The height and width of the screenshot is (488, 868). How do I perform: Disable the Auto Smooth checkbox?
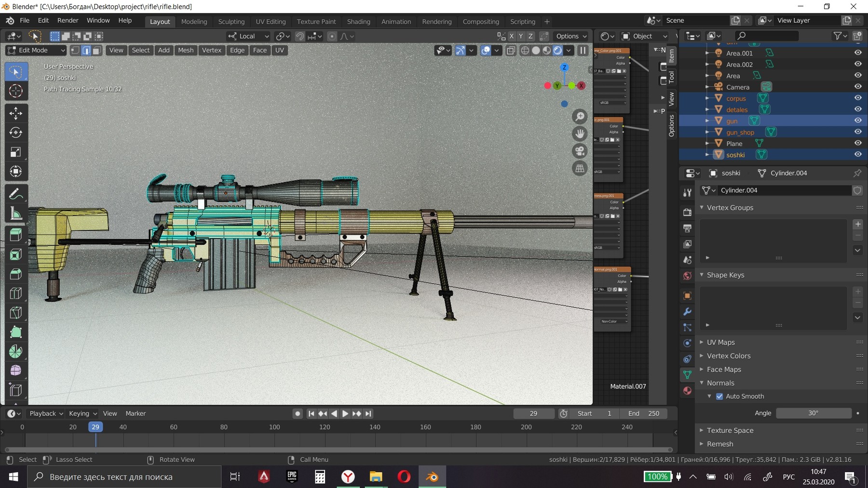[719, 396]
